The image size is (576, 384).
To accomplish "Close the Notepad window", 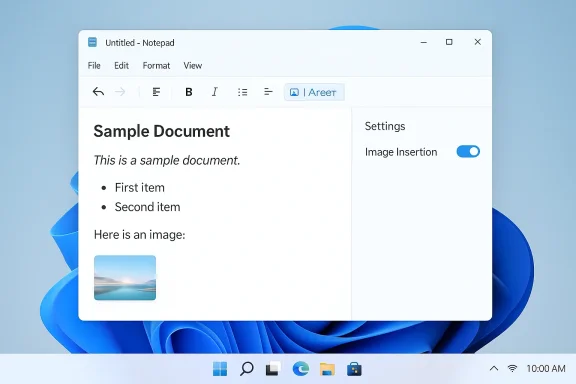I will click(x=478, y=42).
